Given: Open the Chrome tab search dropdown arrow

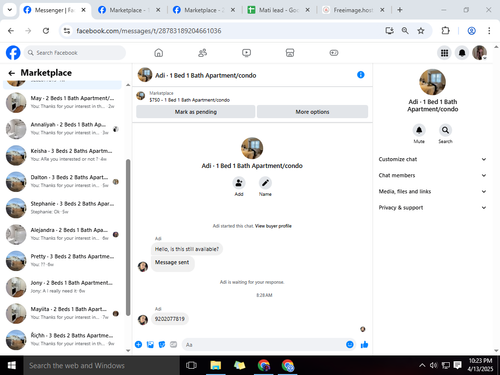Looking at the screenshot, I should (x=10, y=10).
